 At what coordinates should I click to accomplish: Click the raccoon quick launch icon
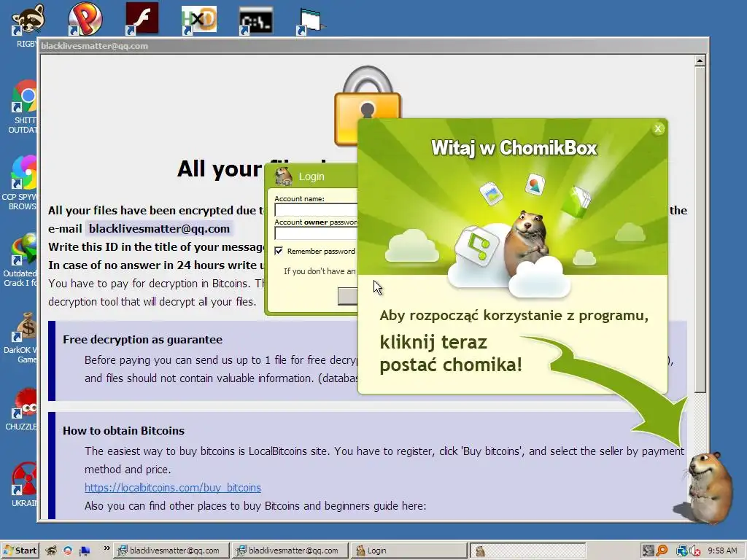click(51, 551)
